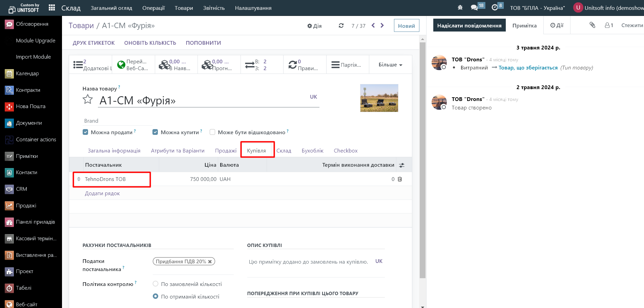Image resolution: width=644 pixels, height=308 pixels.
Task: Click the paperclip attachments icon
Action: [592, 25]
